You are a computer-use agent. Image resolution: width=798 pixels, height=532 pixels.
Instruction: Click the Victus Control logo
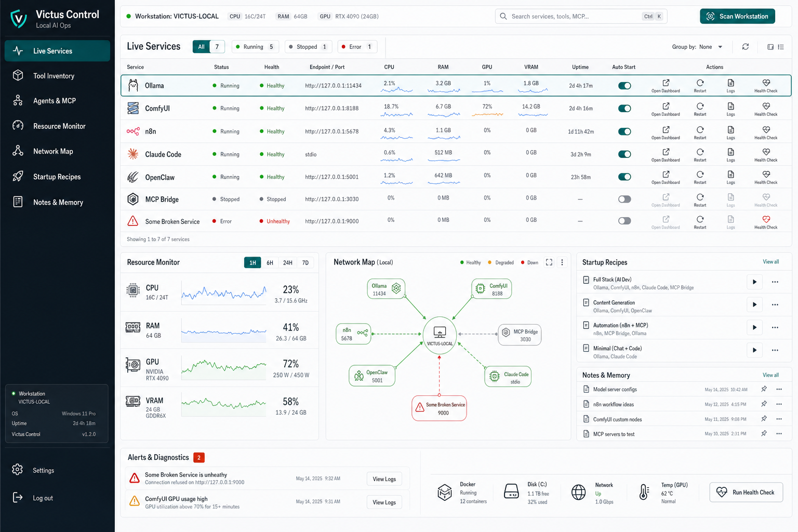(19, 19)
